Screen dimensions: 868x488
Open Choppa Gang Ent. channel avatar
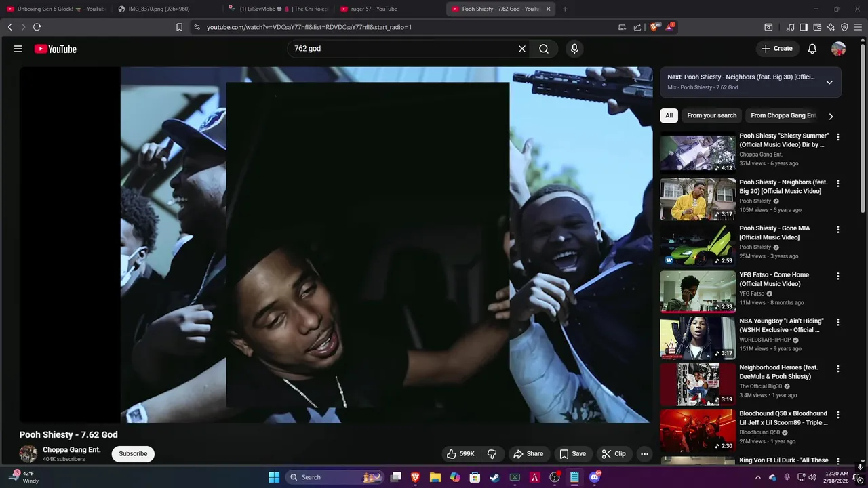click(28, 454)
